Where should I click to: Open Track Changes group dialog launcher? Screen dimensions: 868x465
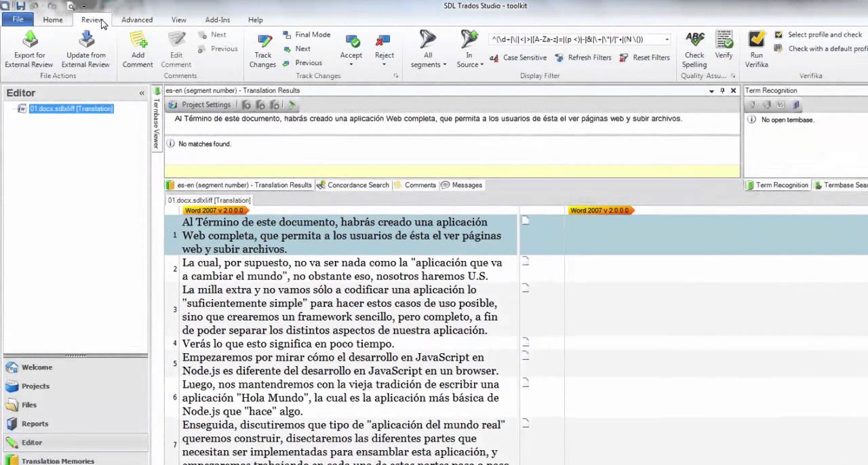tap(396, 76)
